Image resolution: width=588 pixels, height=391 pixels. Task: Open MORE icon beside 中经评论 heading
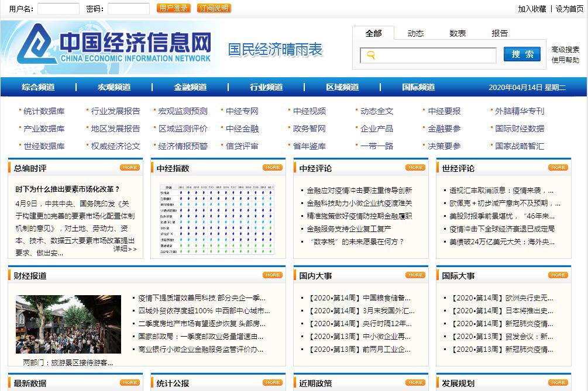point(415,168)
